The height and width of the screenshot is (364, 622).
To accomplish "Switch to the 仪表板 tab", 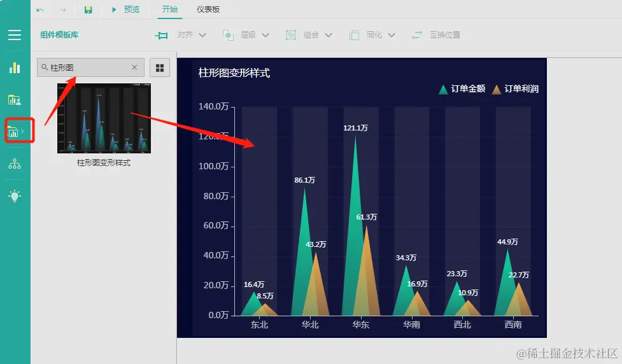I will [x=208, y=10].
